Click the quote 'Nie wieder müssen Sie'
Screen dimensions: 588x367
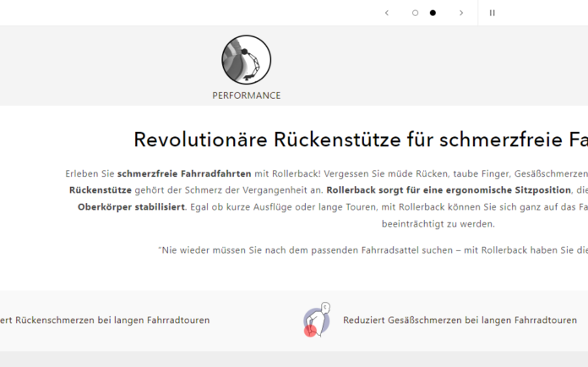pyautogui.click(x=210, y=250)
